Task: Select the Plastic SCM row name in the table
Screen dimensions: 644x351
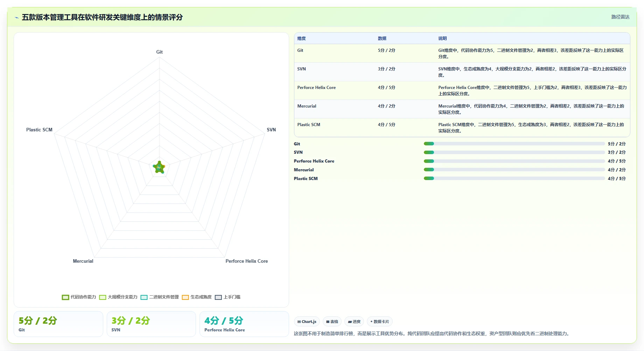Action: 309,125
